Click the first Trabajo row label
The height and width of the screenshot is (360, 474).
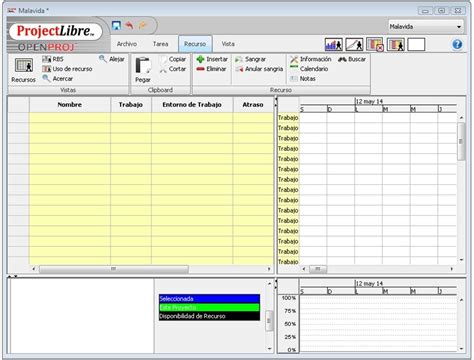(x=288, y=118)
